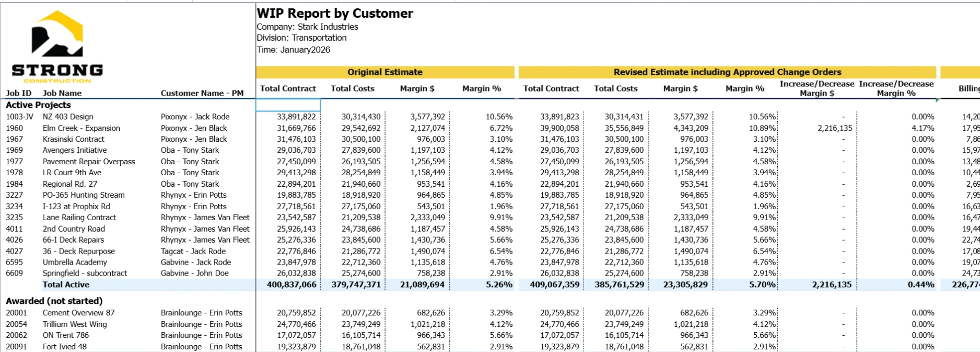Click 'Increase/Decrease Margin %' column header
This screenshot has width=980, height=352.
(896, 88)
